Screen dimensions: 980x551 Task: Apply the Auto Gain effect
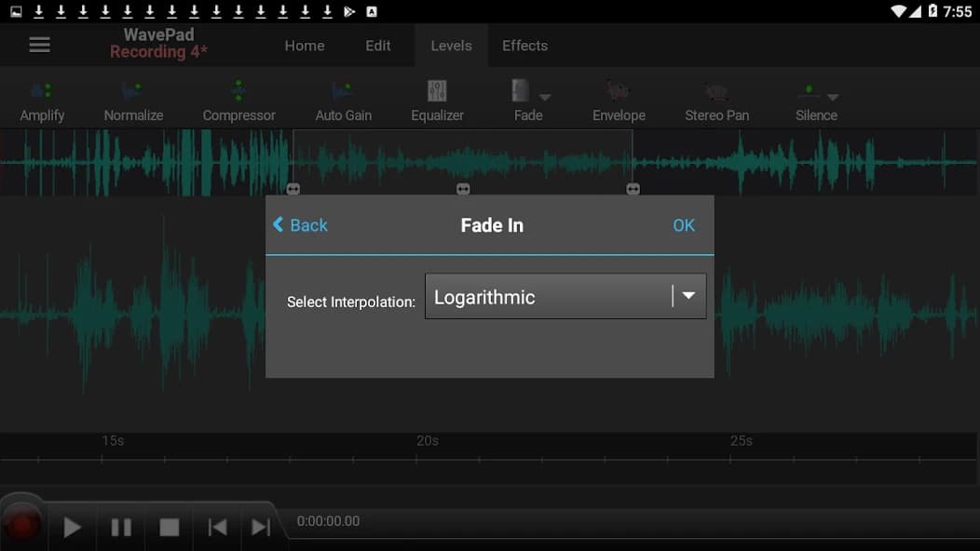pyautogui.click(x=343, y=98)
